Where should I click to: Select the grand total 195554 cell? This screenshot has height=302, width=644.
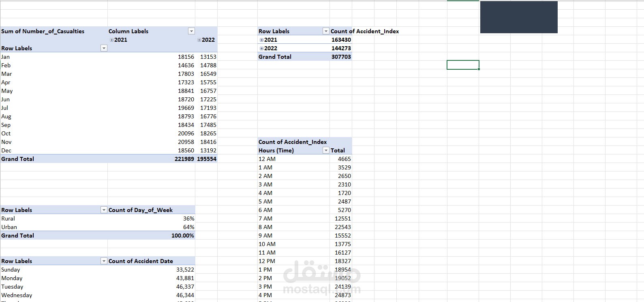[x=207, y=159]
